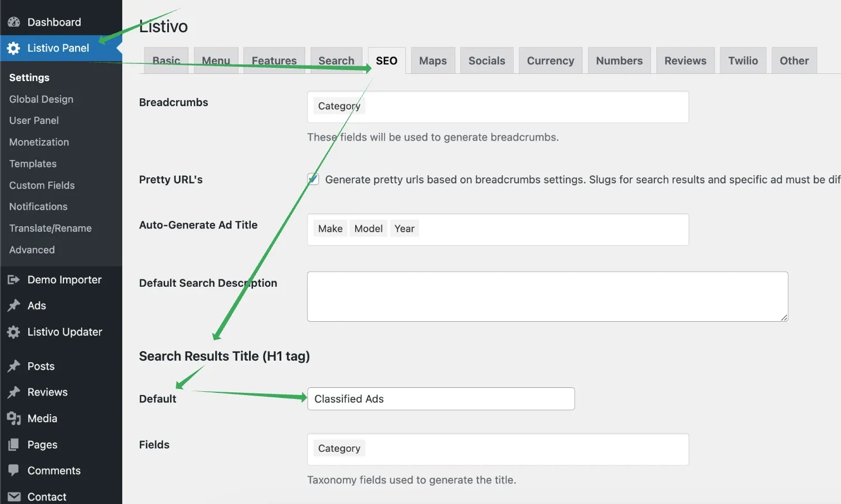Viewport: 841px width, 504px height.
Task: Open Custom Fields settings
Action: click(42, 186)
